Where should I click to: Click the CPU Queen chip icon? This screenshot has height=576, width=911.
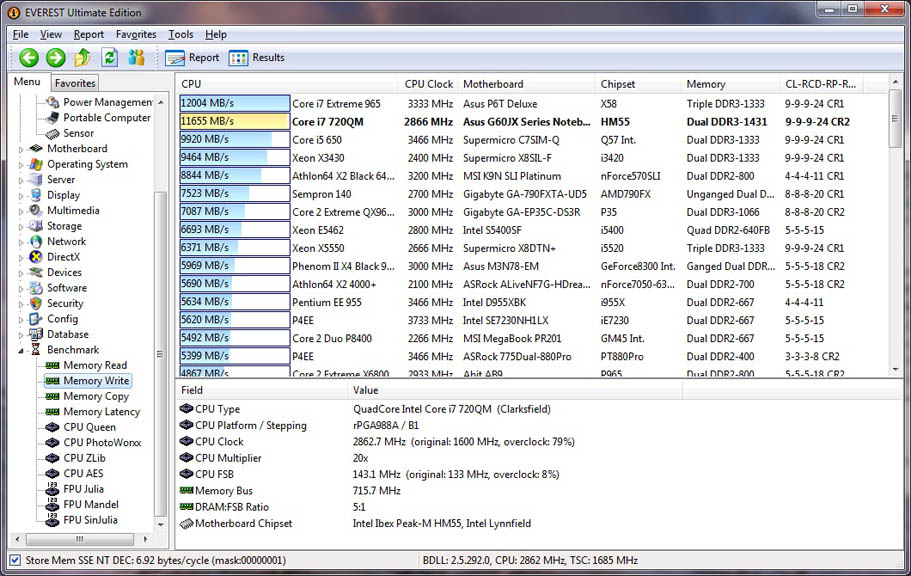[52, 427]
